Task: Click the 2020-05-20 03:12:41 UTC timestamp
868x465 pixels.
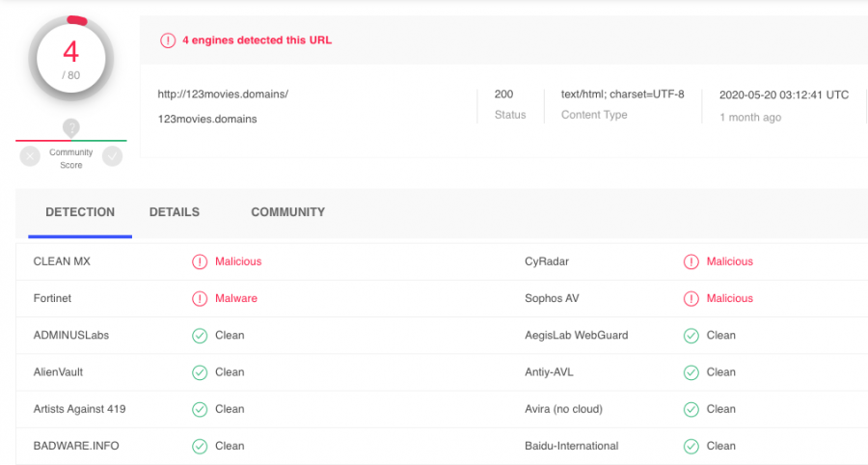Action: [x=784, y=95]
